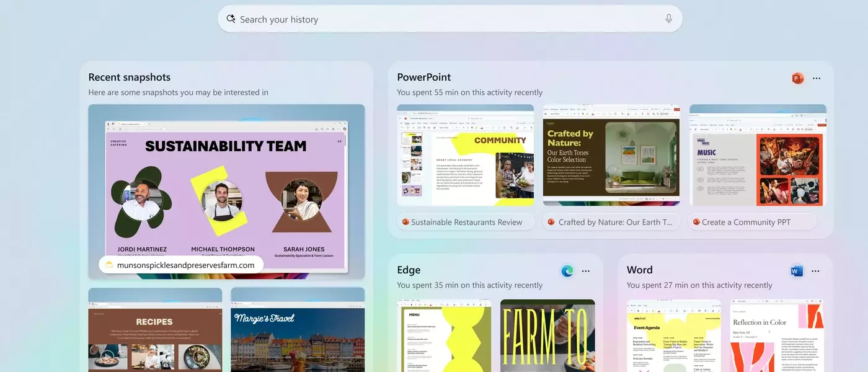Viewport: 868px width, 372px height.
Task: Open more options for Word card
Action: (815, 271)
